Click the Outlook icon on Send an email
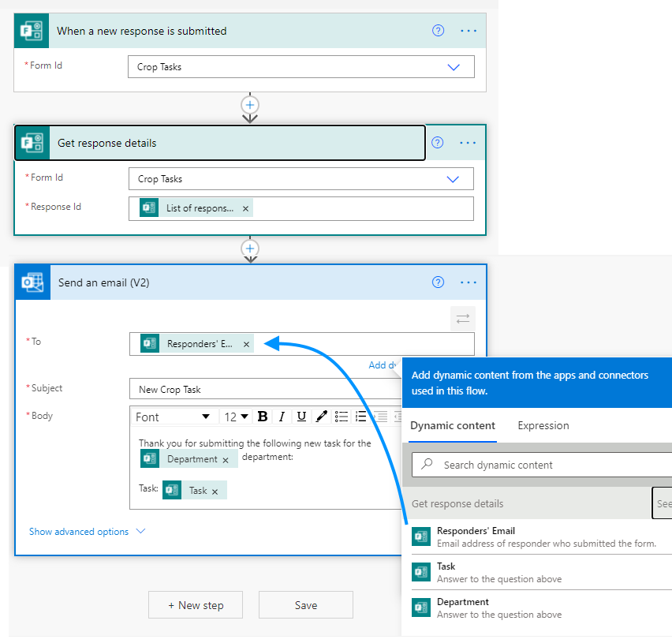This screenshot has height=643, width=672. click(32, 282)
